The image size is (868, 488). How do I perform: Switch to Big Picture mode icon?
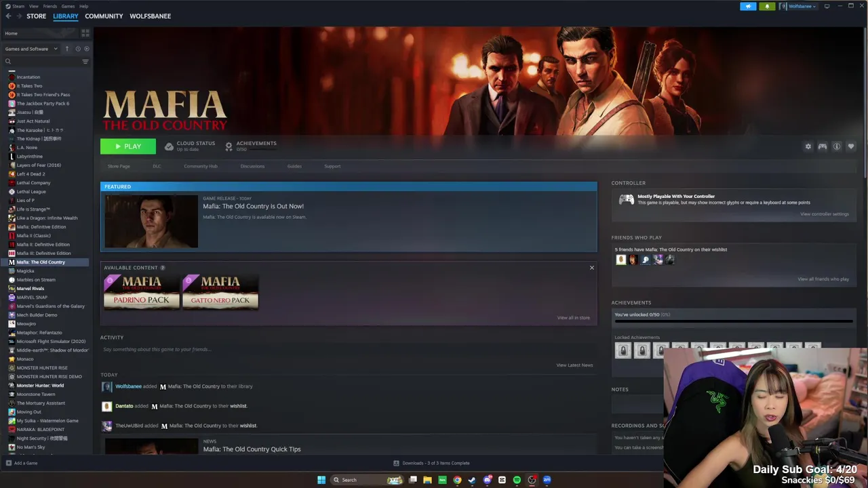click(x=827, y=6)
